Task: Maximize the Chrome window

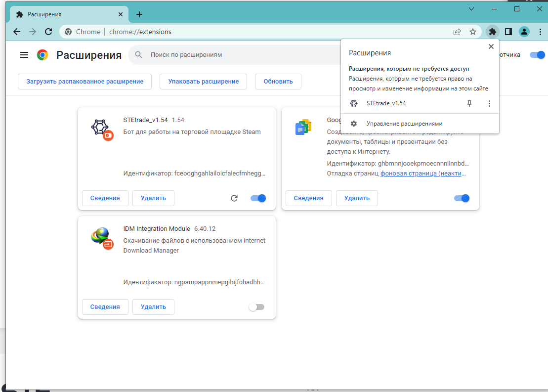Action: [x=517, y=9]
